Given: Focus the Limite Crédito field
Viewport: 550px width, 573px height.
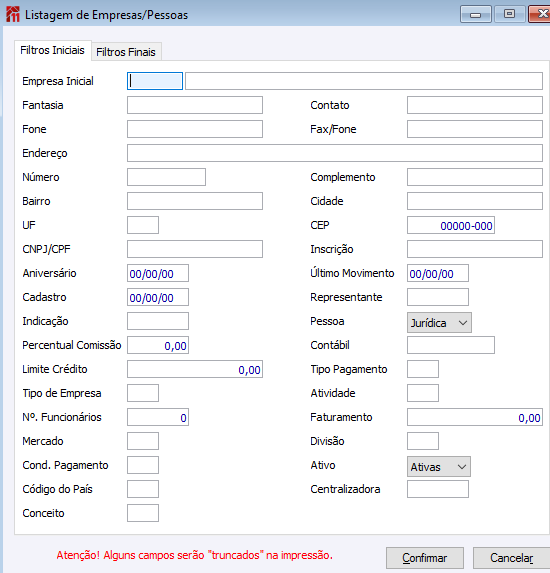Looking at the screenshot, I should tap(195, 369).
